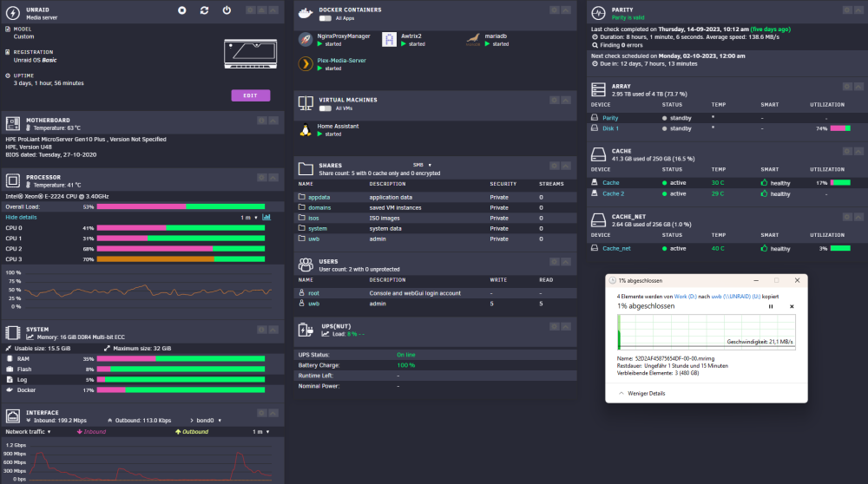The width and height of the screenshot is (868, 484).
Task: Open the Awtrix2 container icon
Action: [x=389, y=39]
